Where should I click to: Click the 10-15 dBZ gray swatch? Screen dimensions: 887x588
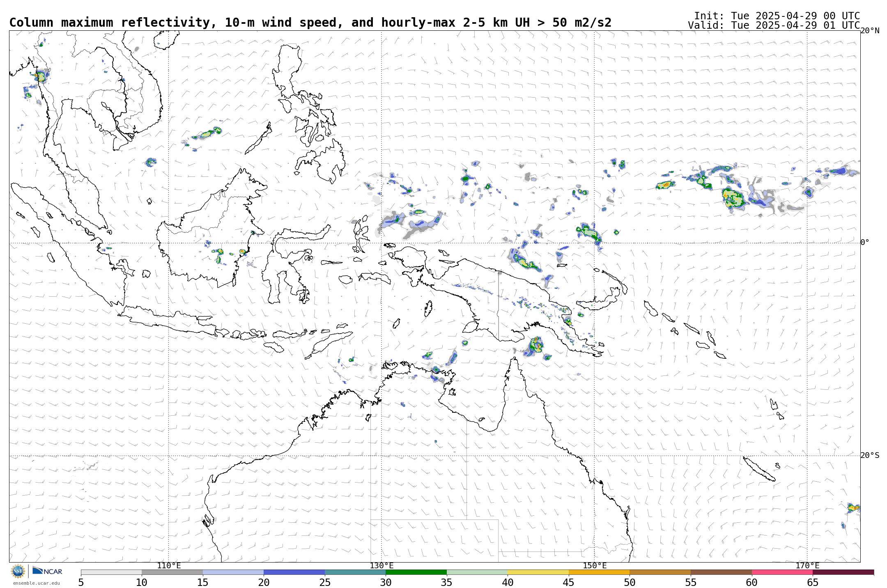point(172,572)
